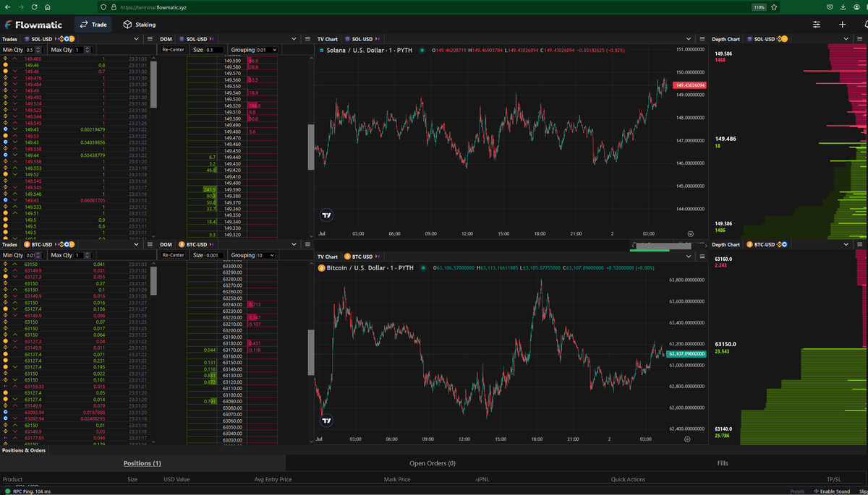Expand SOL-USD DOM panel chevron
868x495 pixels.
(x=295, y=39)
